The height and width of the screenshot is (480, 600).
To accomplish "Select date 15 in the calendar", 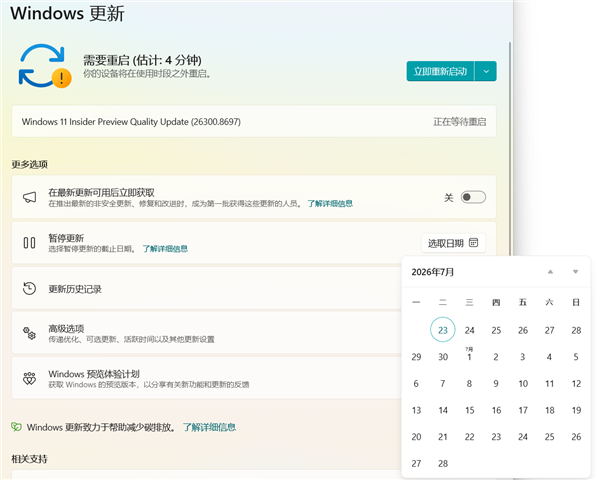I will coord(470,410).
